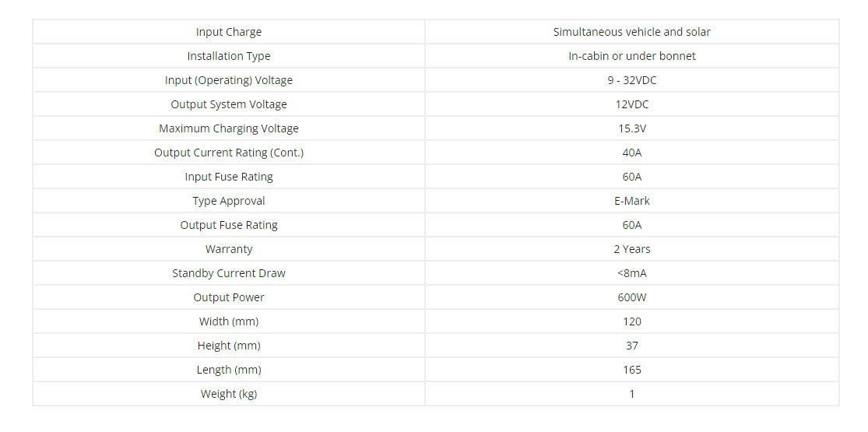Click the '40A' current value
This screenshot has width=868, height=432.
[631, 153]
